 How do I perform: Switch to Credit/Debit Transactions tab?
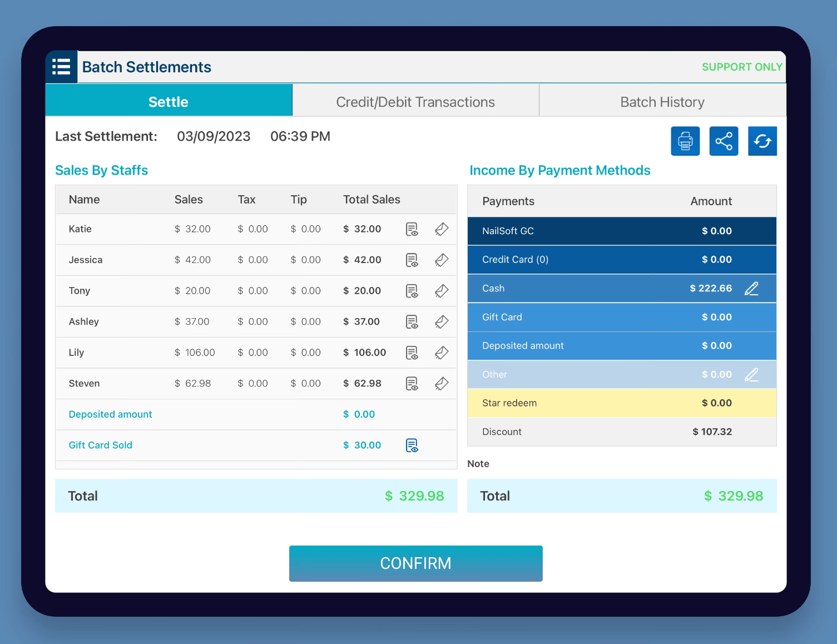pos(415,102)
